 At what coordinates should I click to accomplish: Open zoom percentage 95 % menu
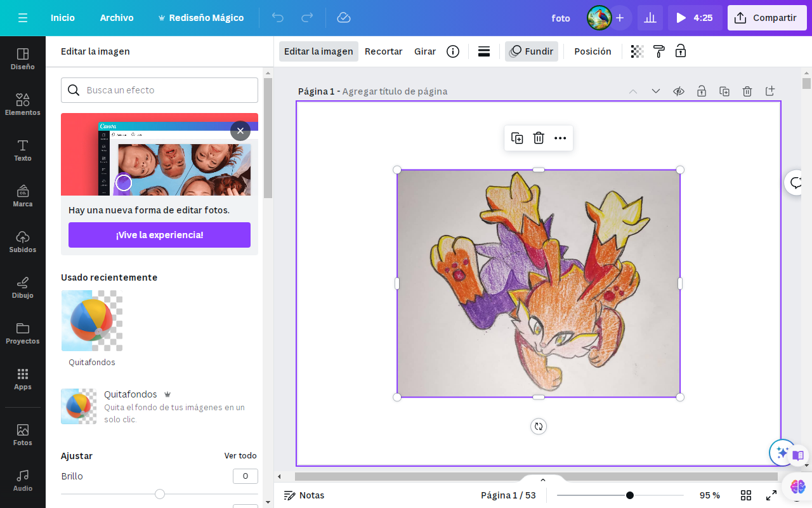[x=710, y=495]
